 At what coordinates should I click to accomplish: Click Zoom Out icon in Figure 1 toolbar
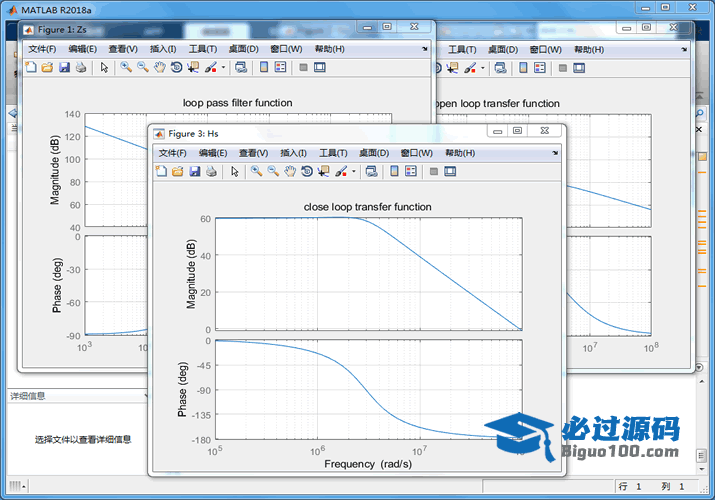143,68
